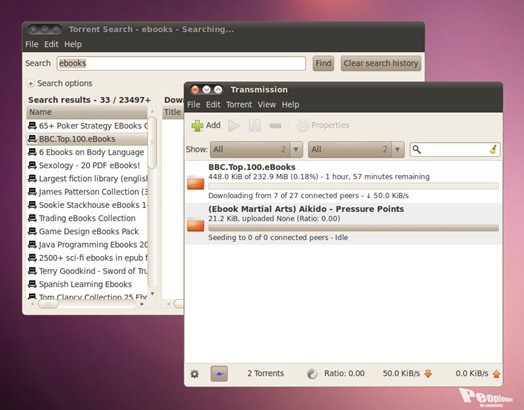Close the Transmission window
The image size is (524, 410).
(195, 90)
